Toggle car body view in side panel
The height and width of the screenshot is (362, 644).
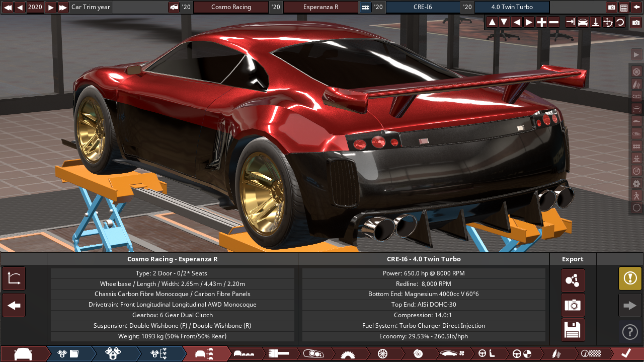coord(636,121)
